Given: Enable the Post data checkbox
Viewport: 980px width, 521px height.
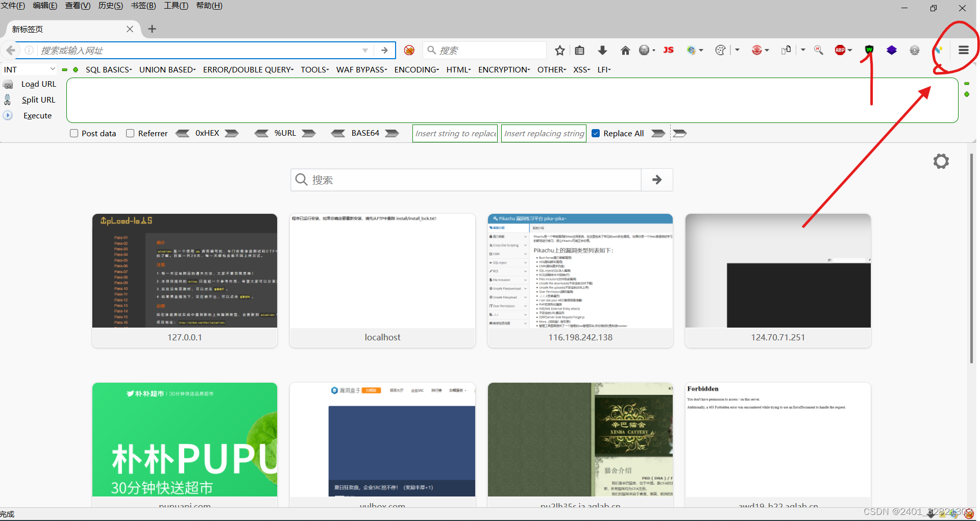Looking at the screenshot, I should [x=74, y=133].
